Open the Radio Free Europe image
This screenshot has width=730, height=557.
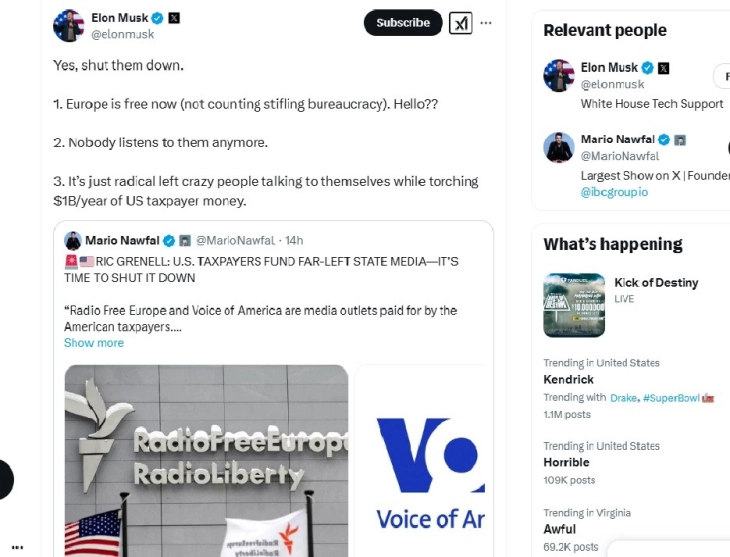point(207,460)
